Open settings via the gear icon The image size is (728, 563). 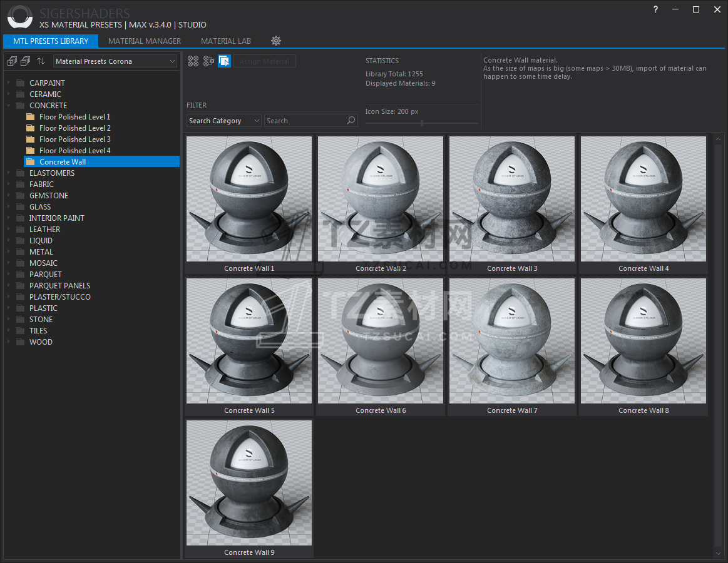point(276,41)
